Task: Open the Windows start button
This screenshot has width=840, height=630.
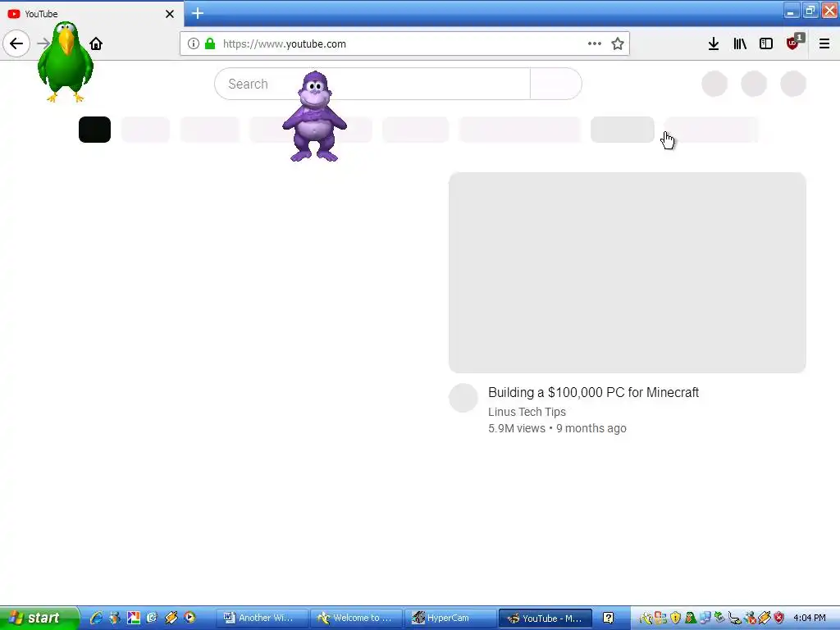Action: (x=39, y=618)
